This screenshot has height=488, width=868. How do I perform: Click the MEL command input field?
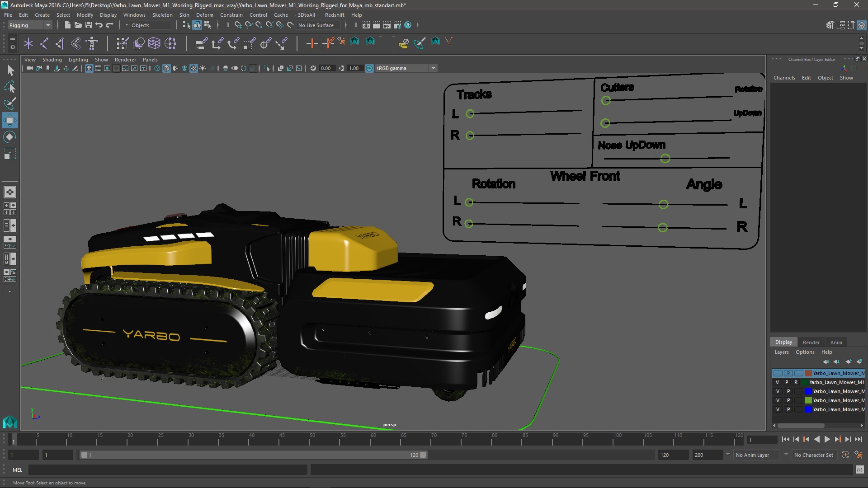point(168,470)
